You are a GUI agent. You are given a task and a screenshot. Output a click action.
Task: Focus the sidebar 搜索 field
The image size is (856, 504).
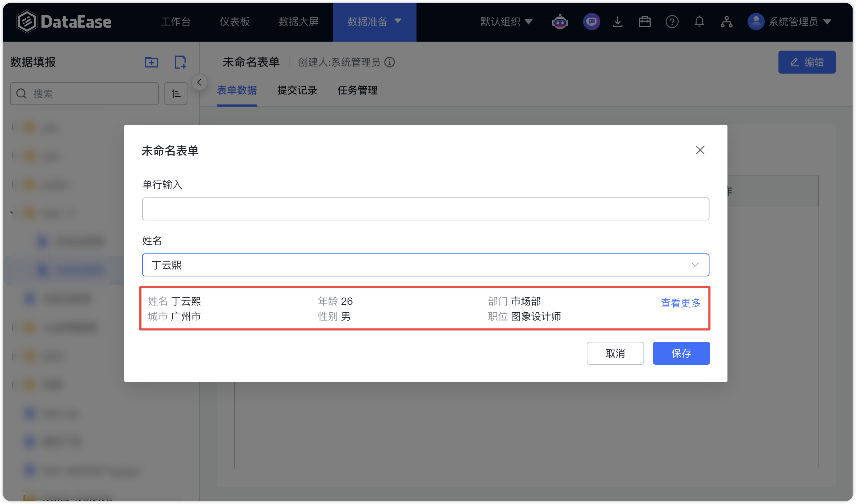click(84, 94)
